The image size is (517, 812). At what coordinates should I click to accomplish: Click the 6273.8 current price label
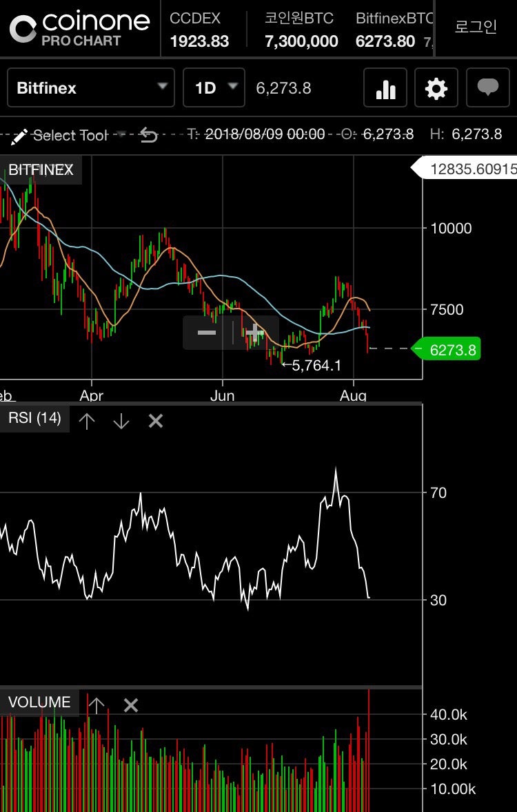453,350
